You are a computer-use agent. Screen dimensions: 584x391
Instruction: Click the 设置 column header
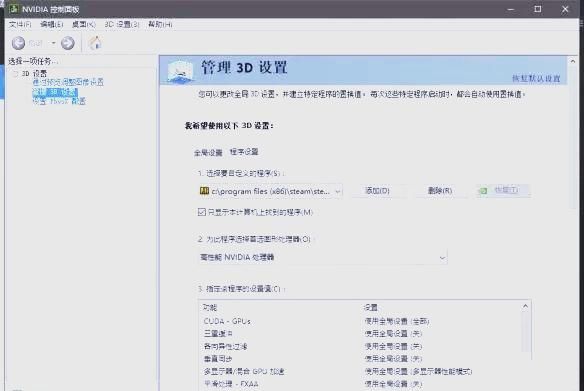(371, 307)
